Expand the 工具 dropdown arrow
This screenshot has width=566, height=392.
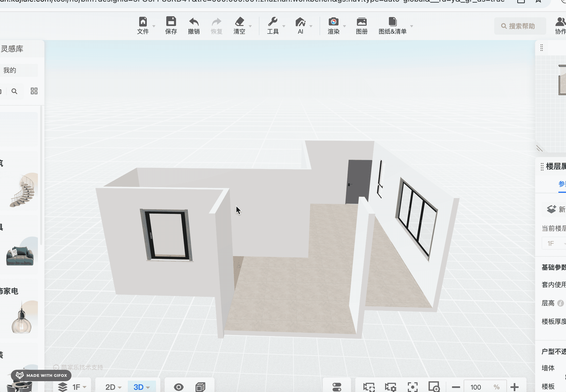(284, 26)
